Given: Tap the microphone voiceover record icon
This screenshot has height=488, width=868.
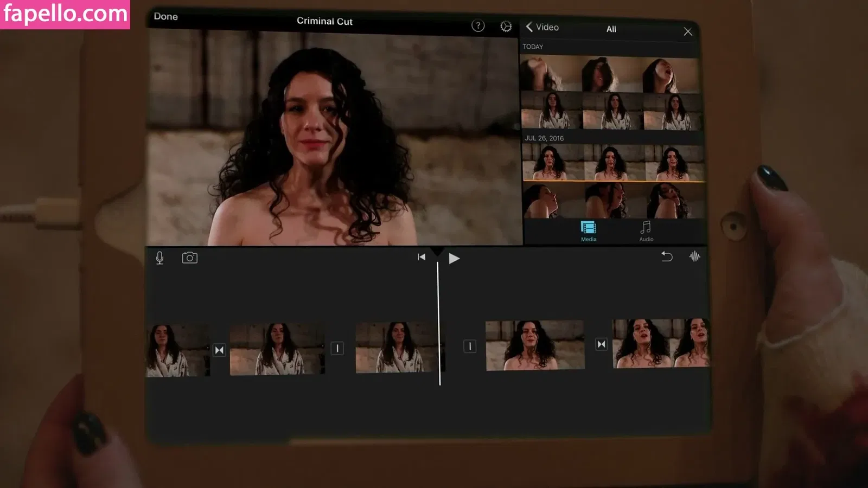Looking at the screenshot, I should coord(159,258).
